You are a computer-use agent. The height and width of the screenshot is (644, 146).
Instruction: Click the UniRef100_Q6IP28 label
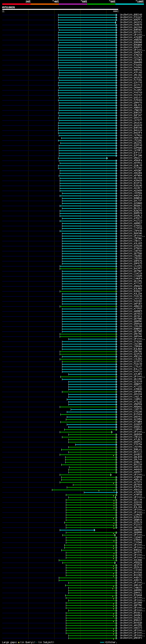click(131, 565)
